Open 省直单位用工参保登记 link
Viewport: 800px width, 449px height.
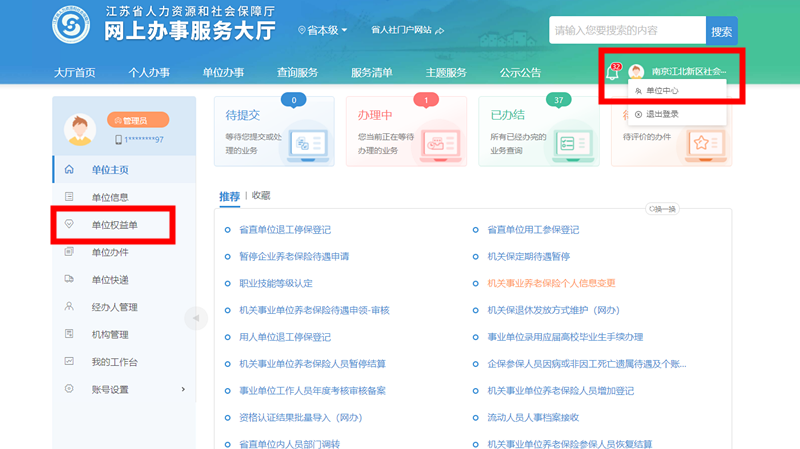[533, 230]
